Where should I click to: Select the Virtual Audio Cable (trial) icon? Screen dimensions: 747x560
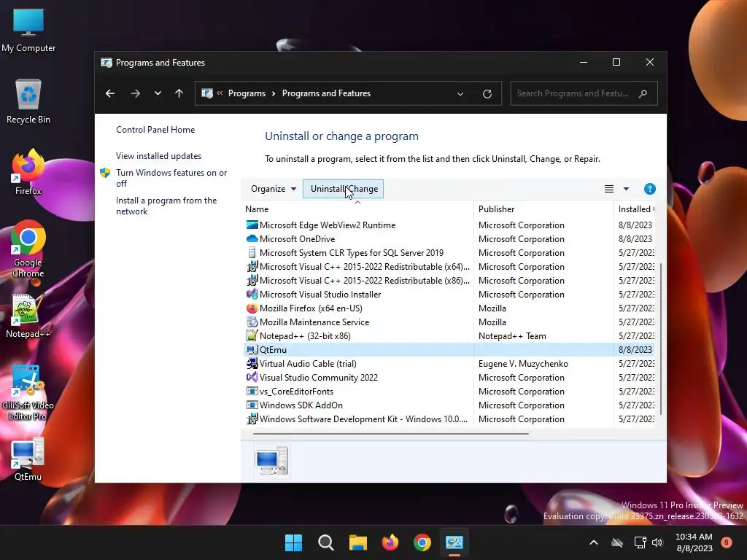[x=252, y=363]
